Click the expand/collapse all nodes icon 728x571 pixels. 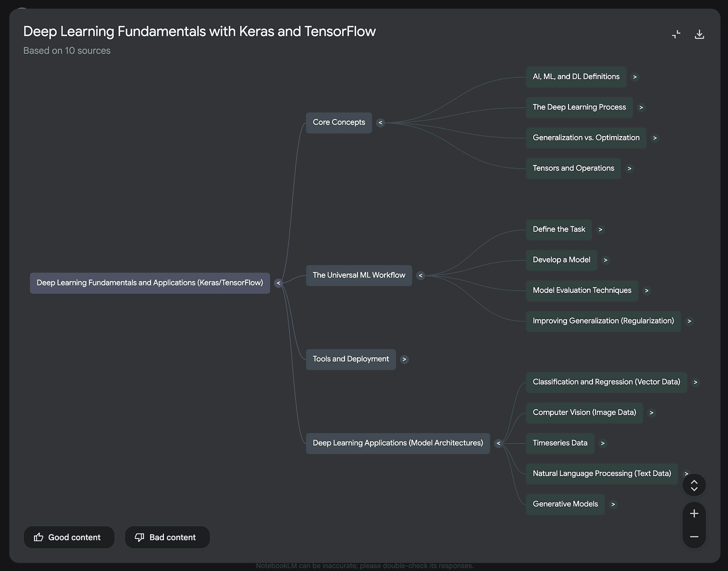coord(694,485)
